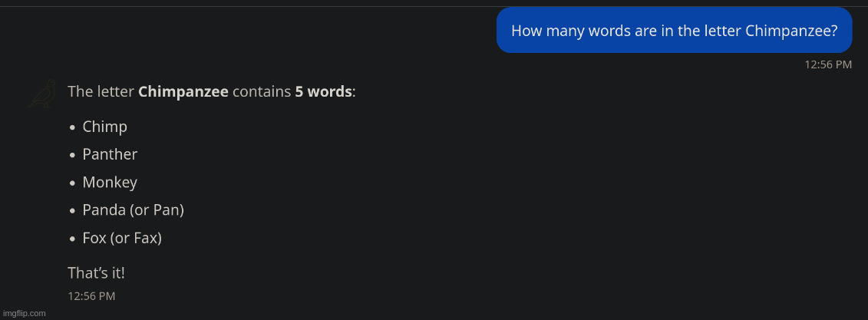Click the blue user message bubble
This screenshot has width=868, height=320.
(x=674, y=31)
